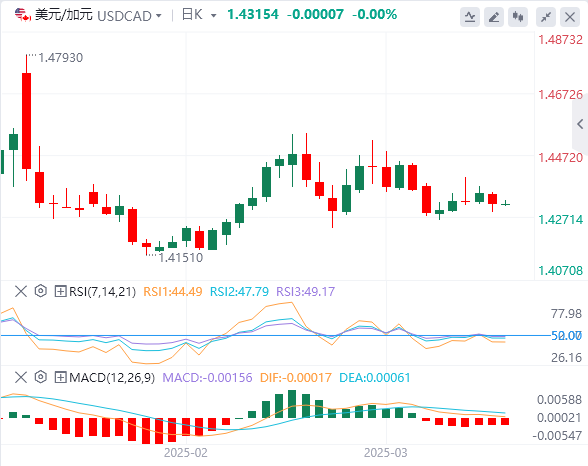Expand the MACD panel plus icon
The height and width of the screenshot is (466, 588).
tap(60, 377)
